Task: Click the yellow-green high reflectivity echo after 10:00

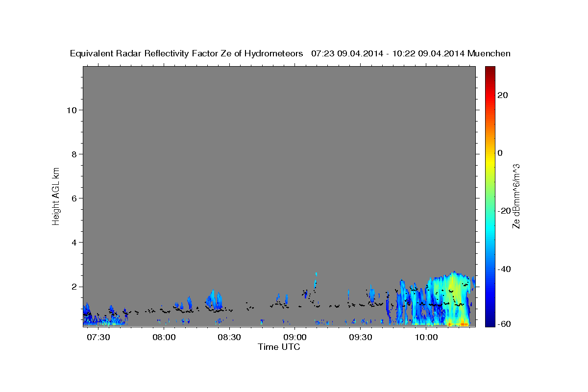Action: click(x=453, y=299)
